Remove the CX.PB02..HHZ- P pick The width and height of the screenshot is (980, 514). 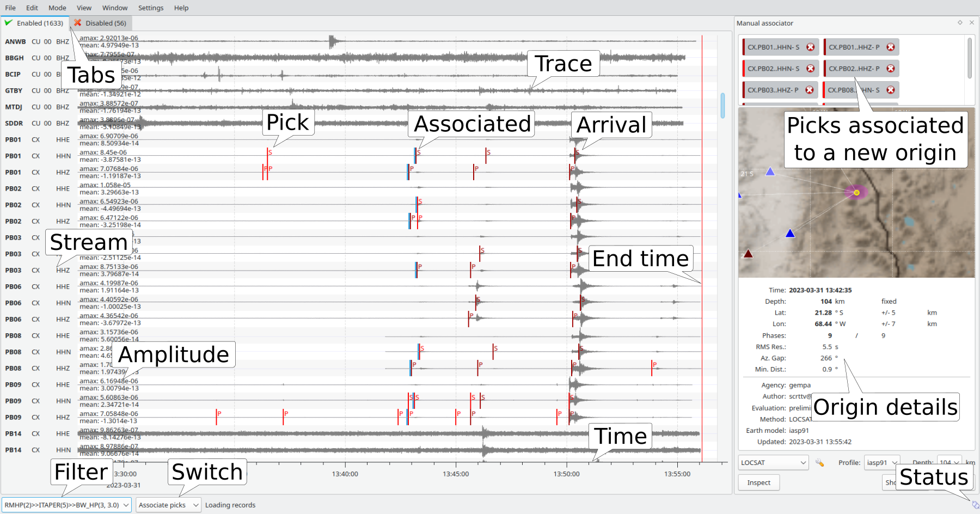[891, 69]
